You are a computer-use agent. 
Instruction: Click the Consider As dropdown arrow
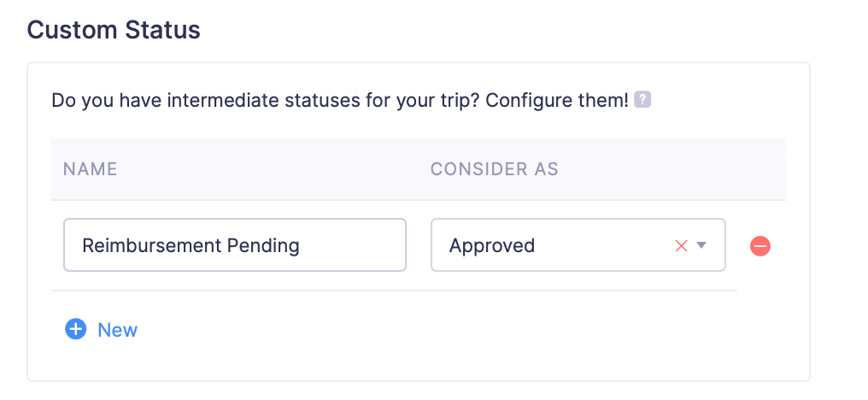(702, 246)
